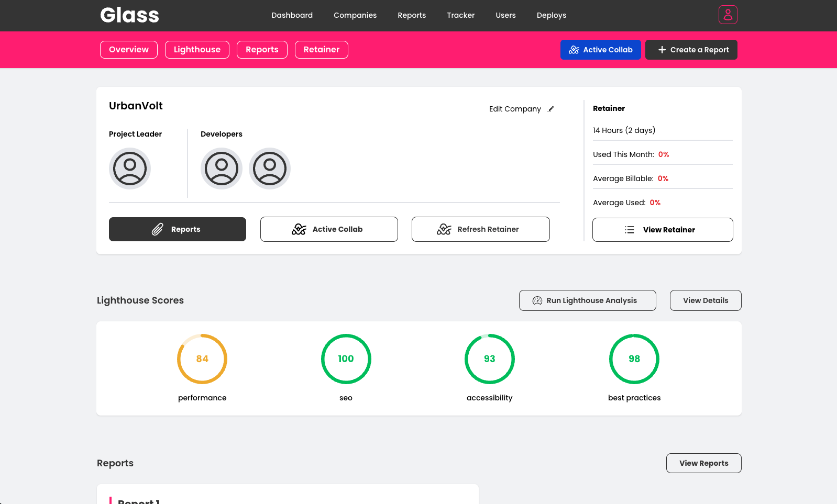
Task: Go to Tracker in top navigation
Action: (460, 15)
